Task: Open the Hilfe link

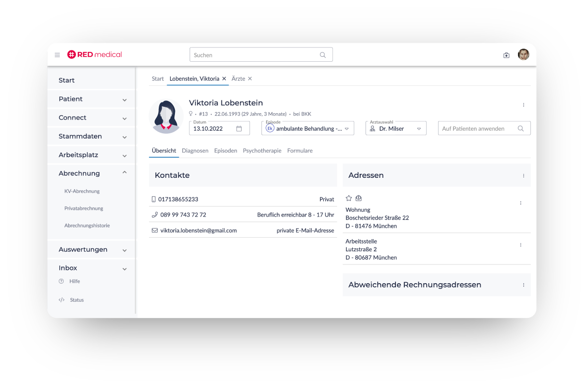Action: pos(74,281)
